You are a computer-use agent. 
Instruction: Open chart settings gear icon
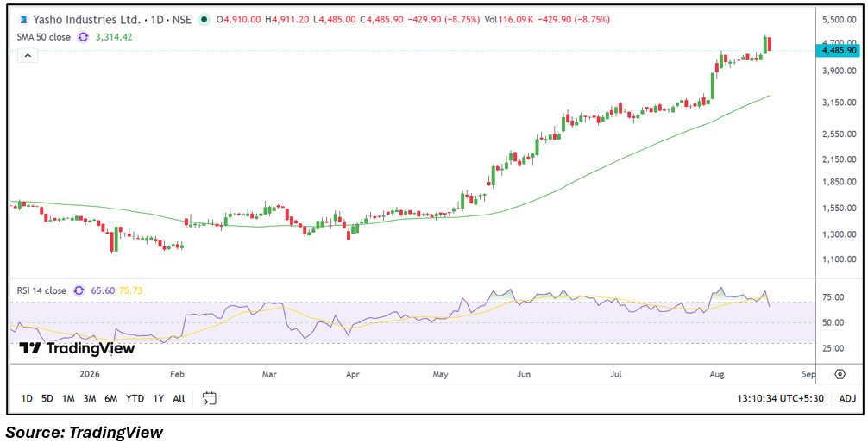(840, 374)
